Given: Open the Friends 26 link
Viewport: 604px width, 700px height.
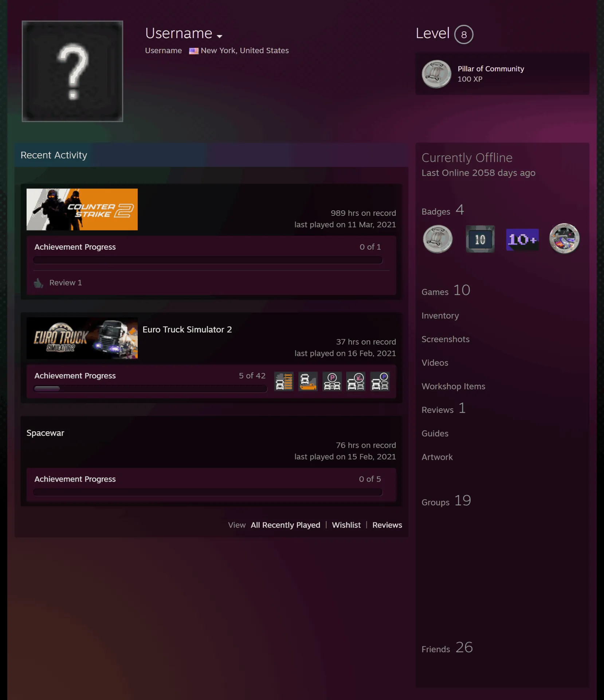Looking at the screenshot, I should tap(447, 648).
